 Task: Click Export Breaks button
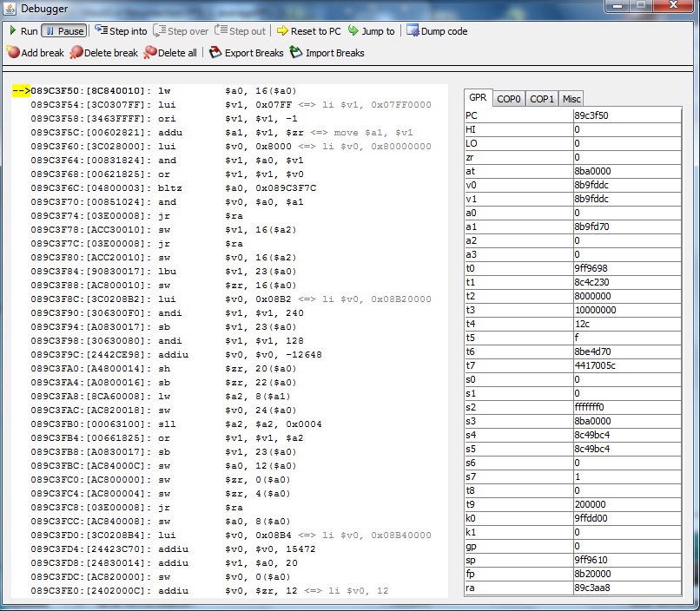pos(247,53)
